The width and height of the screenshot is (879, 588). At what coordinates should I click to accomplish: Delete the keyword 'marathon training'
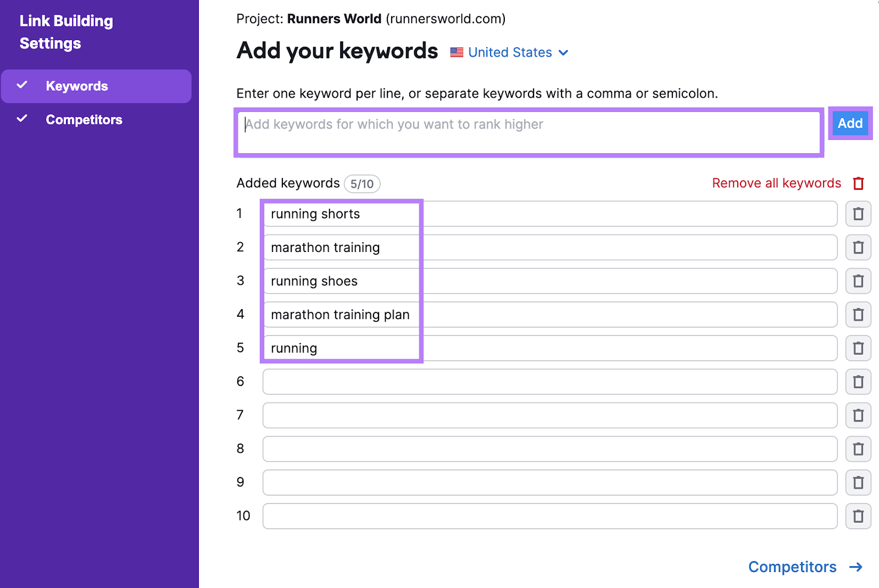[858, 247]
